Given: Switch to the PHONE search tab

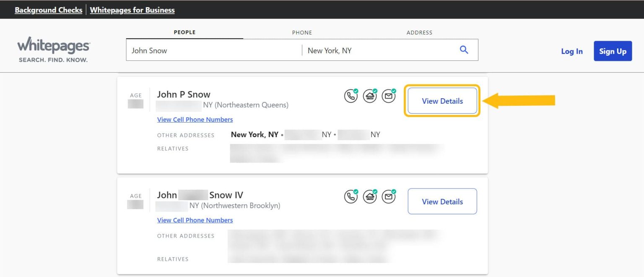Looking at the screenshot, I should (x=302, y=32).
